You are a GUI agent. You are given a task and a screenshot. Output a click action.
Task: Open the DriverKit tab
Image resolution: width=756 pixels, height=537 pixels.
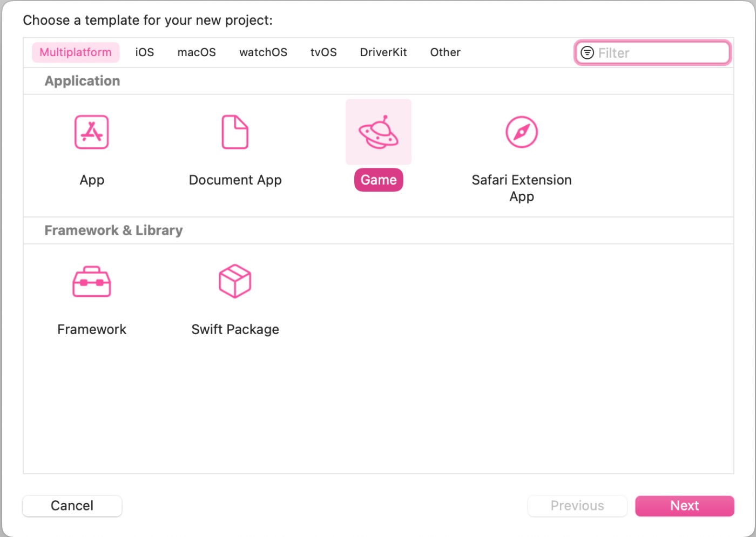(x=383, y=52)
